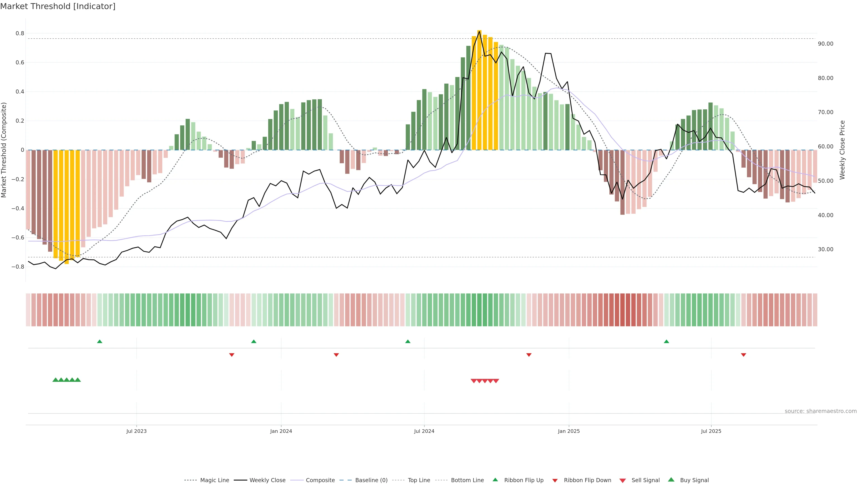Screen dimensions: 868x488
Task: Toggle the Top Line legend entry
Action: coord(419,480)
